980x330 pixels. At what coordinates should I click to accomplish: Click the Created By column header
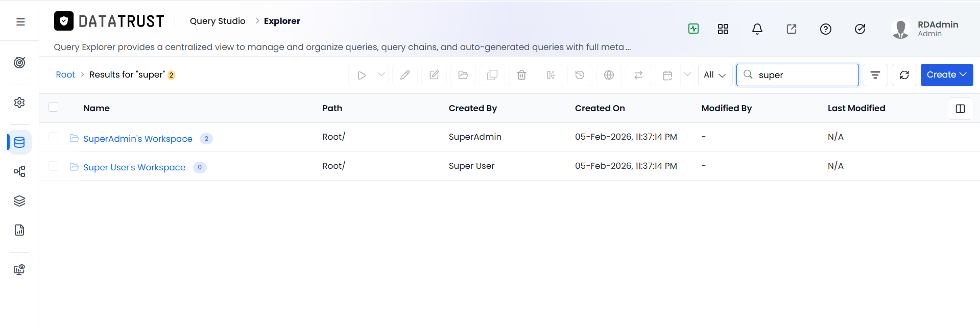[473, 108]
